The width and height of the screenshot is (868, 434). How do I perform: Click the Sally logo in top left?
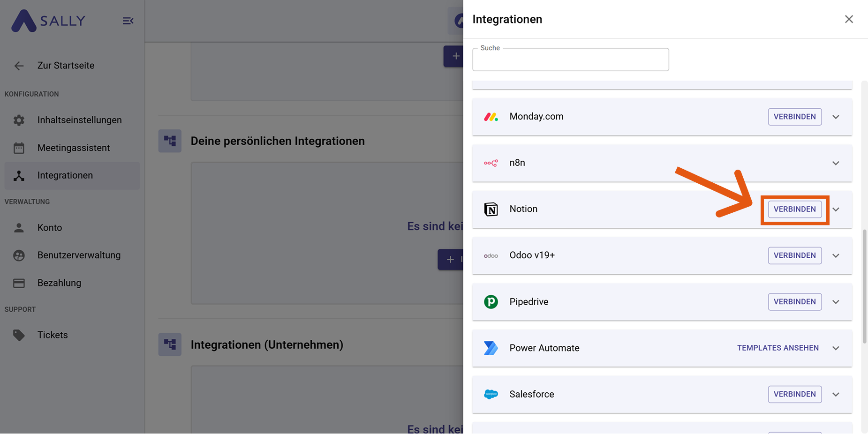click(x=48, y=21)
